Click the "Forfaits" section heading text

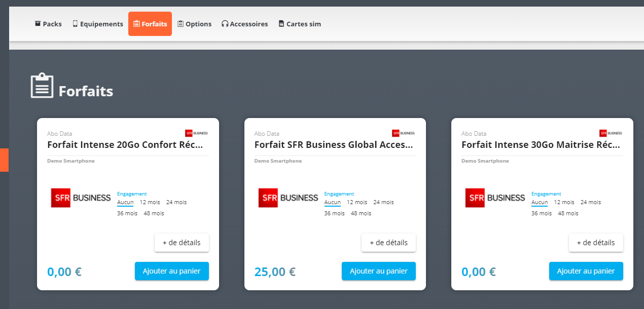(86, 91)
